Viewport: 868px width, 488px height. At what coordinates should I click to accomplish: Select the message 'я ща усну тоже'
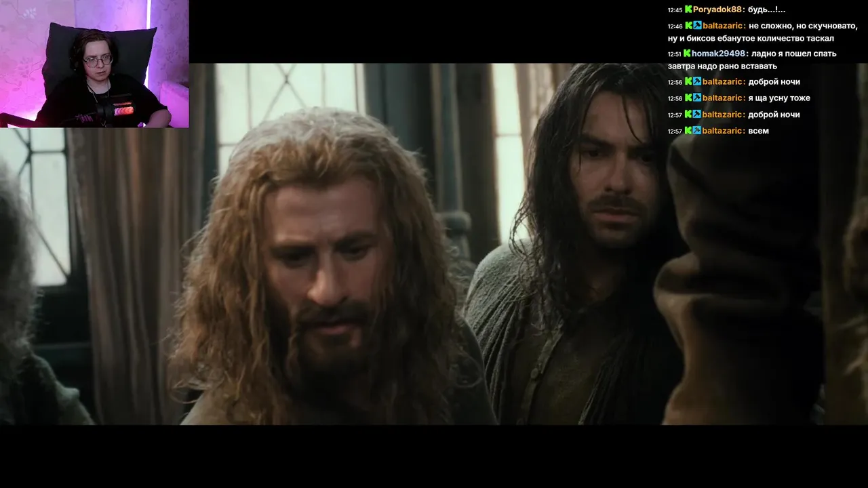780,98
